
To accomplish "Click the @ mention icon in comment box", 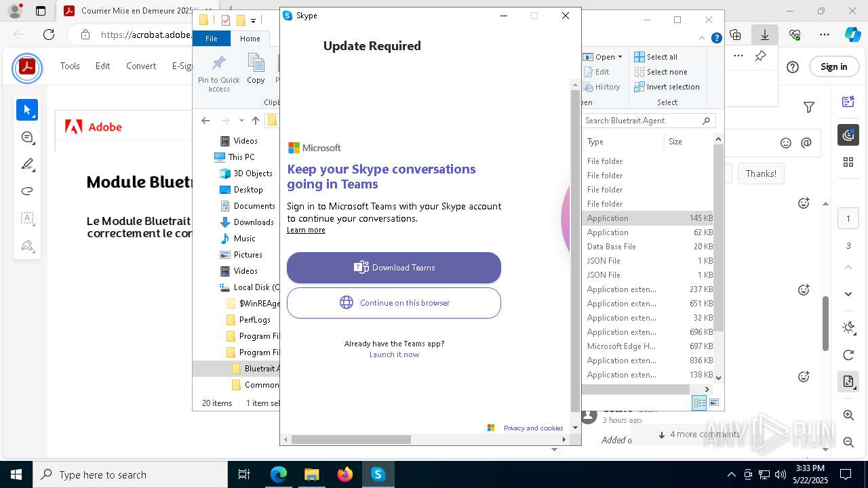I will click(x=806, y=143).
